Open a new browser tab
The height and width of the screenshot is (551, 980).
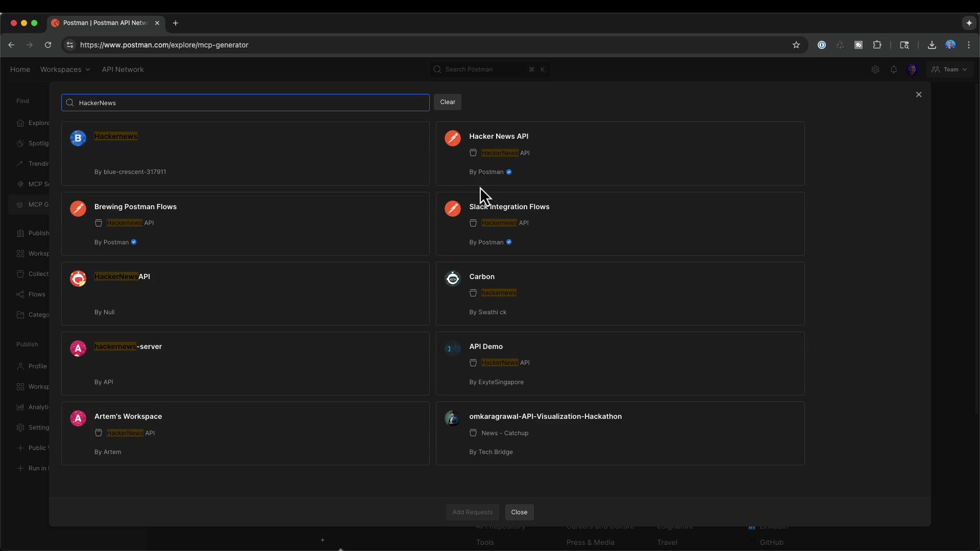pos(176,23)
